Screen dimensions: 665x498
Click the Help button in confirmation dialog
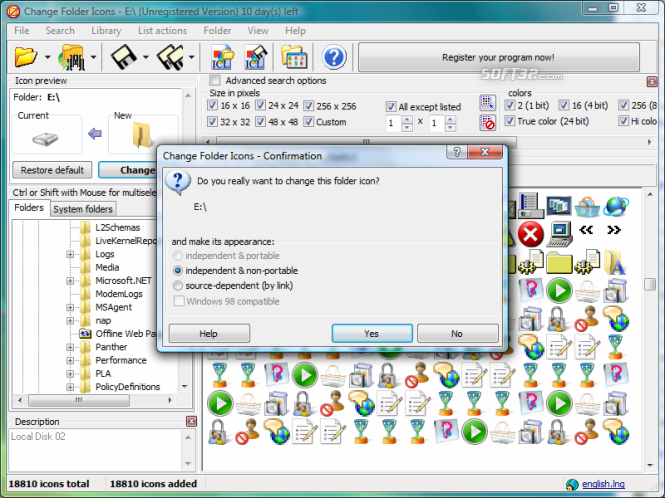(x=208, y=333)
